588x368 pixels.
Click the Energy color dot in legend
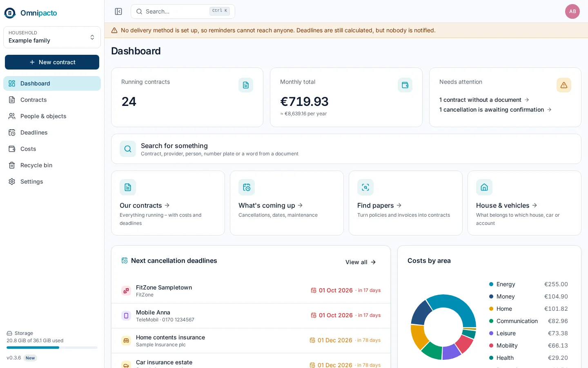tap(491, 284)
